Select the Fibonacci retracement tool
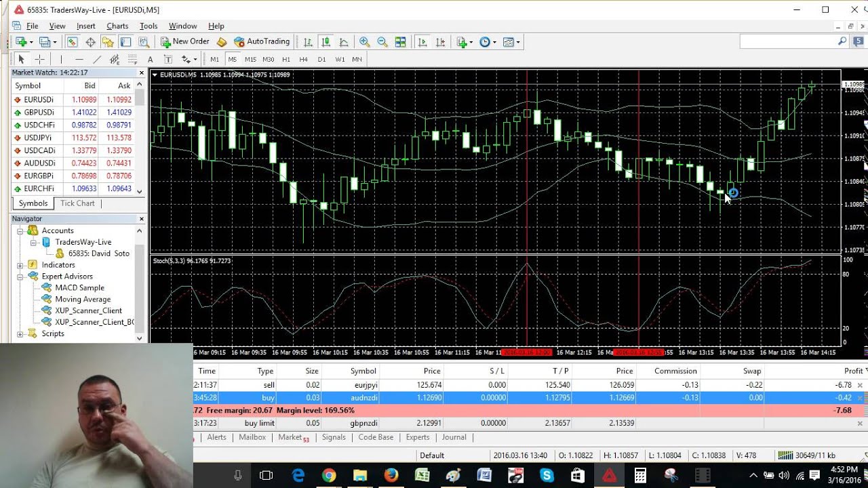 click(132, 59)
